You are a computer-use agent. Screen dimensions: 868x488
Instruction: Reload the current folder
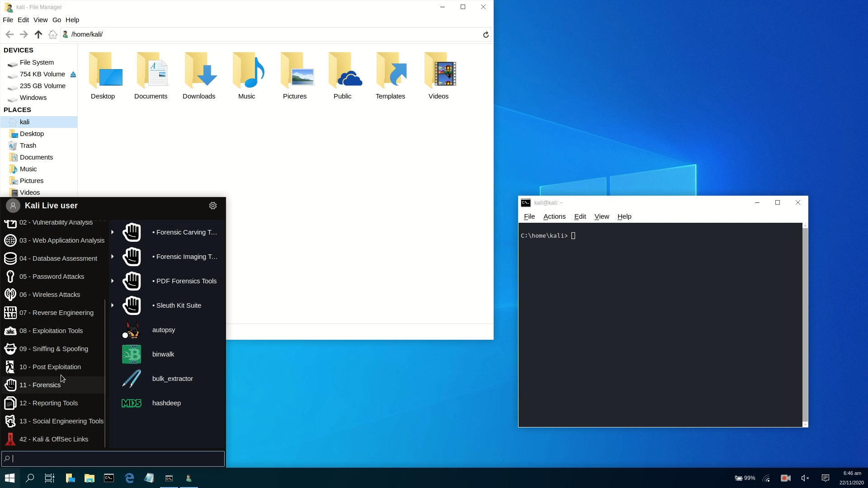coord(486,35)
